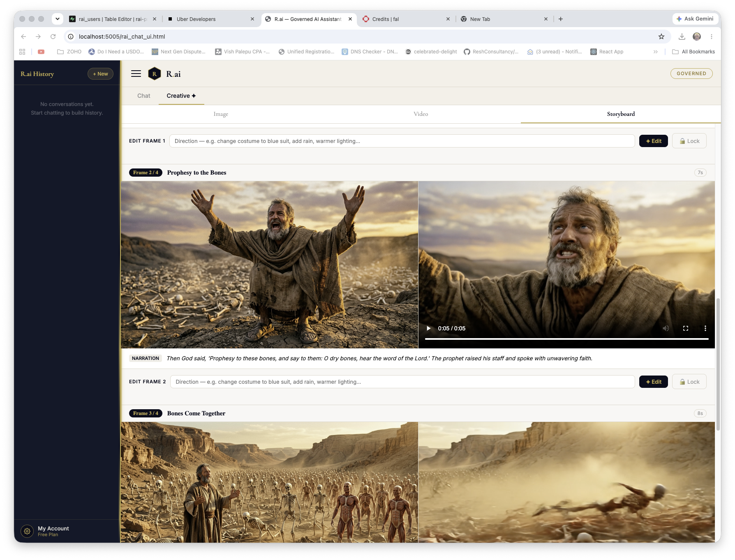The image size is (735, 560).
Task: Enter fullscreen on the Frame 2 video
Action: [x=686, y=328]
